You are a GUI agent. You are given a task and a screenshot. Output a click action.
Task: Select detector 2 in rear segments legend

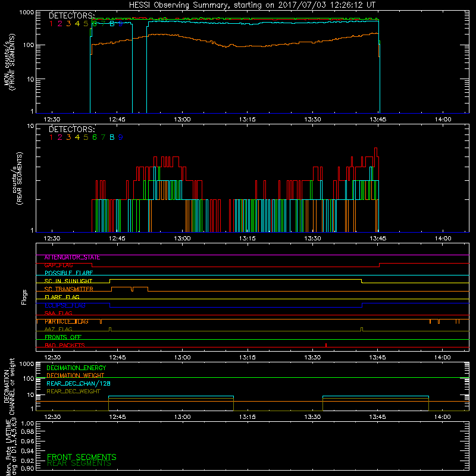(x=60, y=137)
